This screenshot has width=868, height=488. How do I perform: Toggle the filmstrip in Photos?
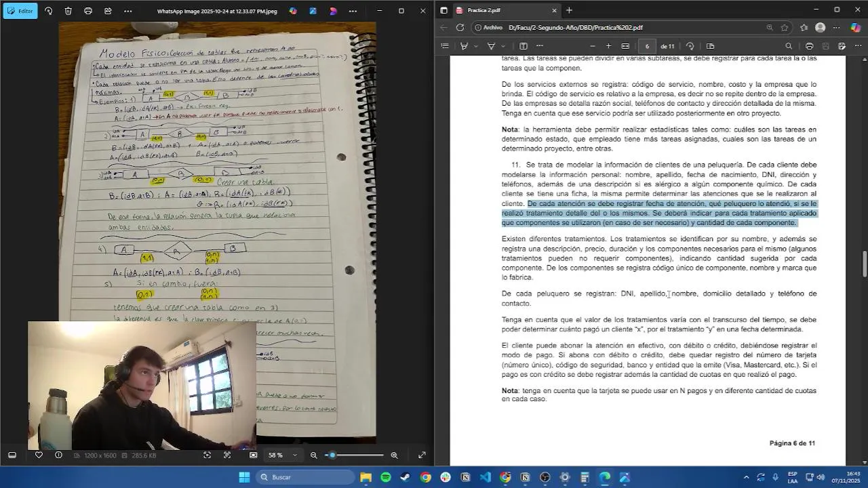tap(12, 455)
